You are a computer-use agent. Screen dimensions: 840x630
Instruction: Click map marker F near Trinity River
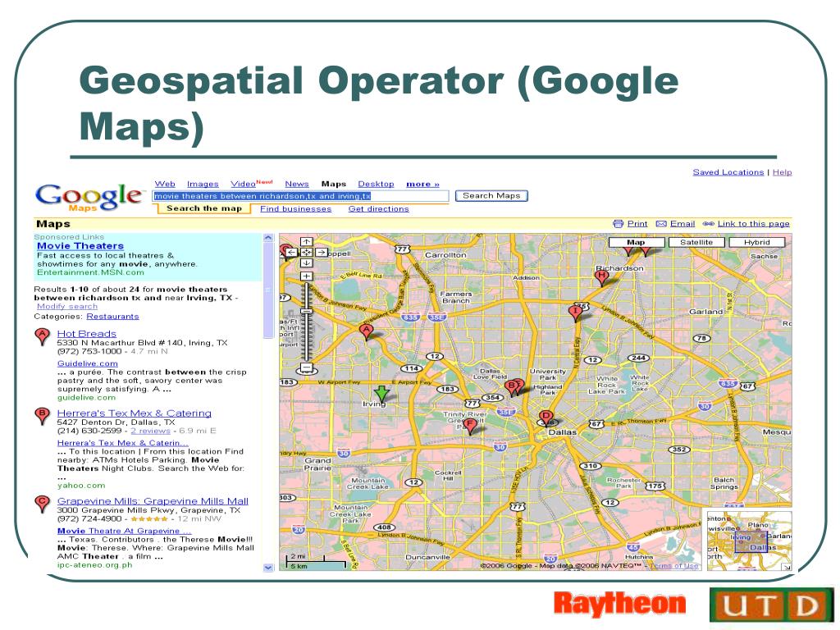470,426
